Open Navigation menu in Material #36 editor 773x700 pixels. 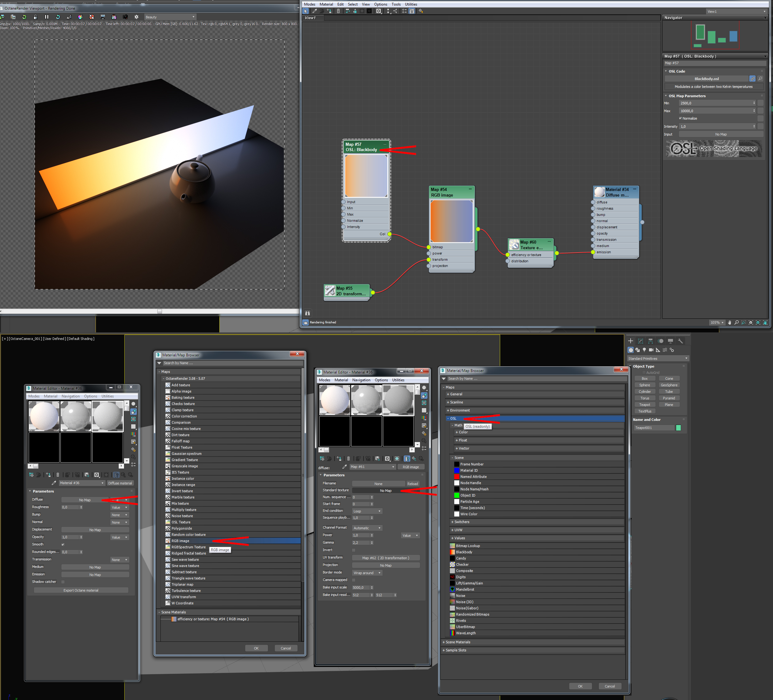(x=70, y=396)
